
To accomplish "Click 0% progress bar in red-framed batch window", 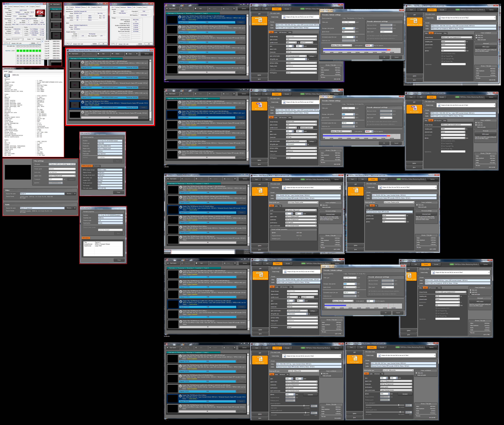I will (x=110, y=117).
